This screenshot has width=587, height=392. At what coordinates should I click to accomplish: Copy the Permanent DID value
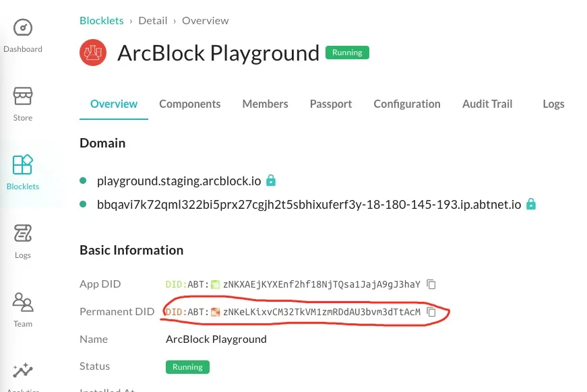click(431, 312)
